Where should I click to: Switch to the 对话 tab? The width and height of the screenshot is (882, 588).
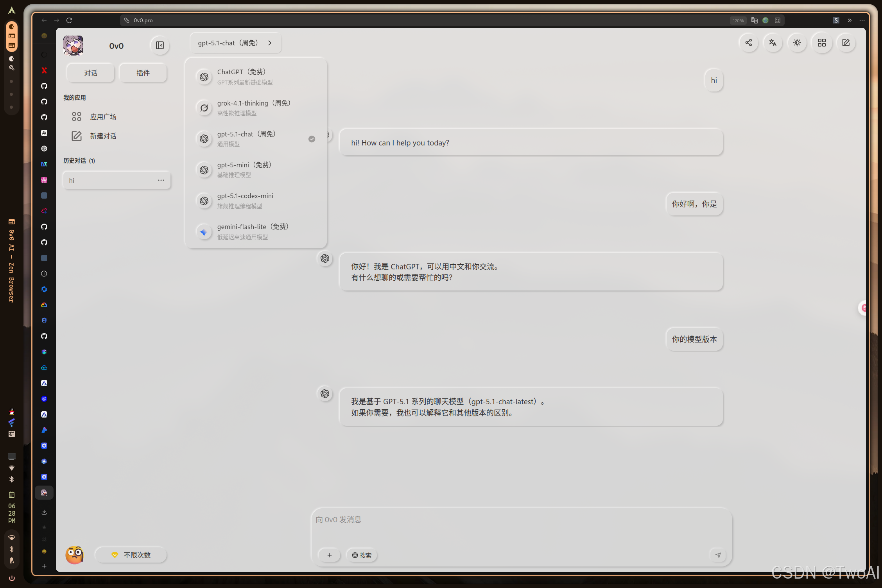coord(90,73)
